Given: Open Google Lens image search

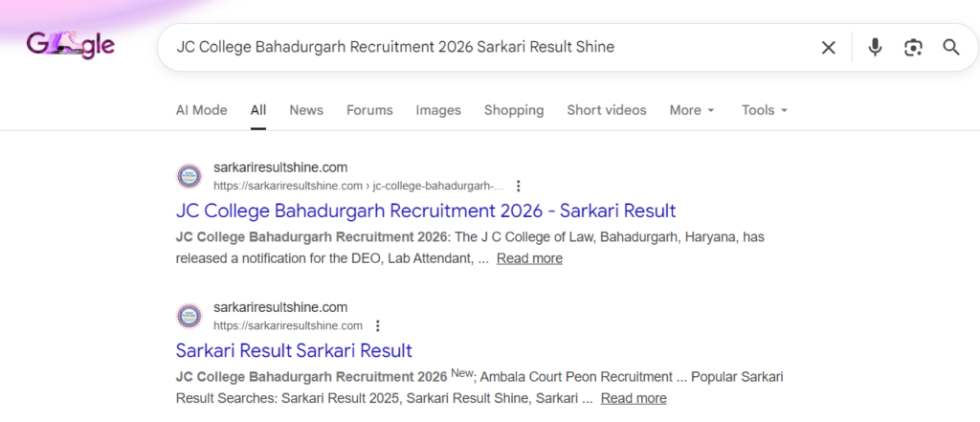Looking at the screenshot, I should pyautogui.click(x=913, y=47).
